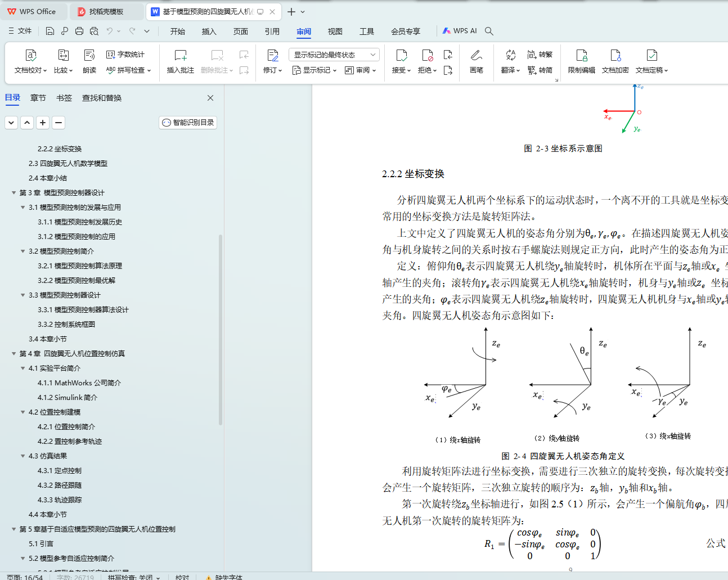Open 限制编辑 restrict editing

[582, 61]
